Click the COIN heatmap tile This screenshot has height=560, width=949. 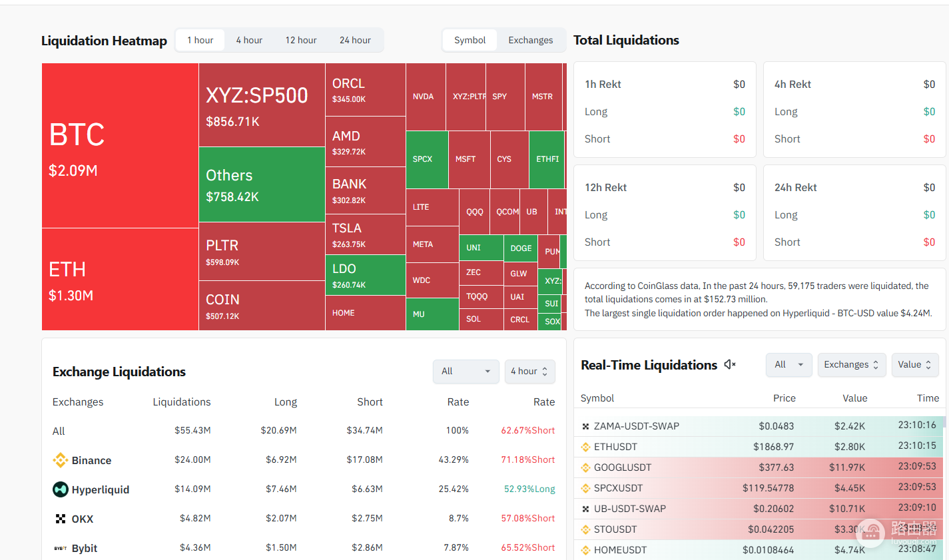[x=262, y=306]
